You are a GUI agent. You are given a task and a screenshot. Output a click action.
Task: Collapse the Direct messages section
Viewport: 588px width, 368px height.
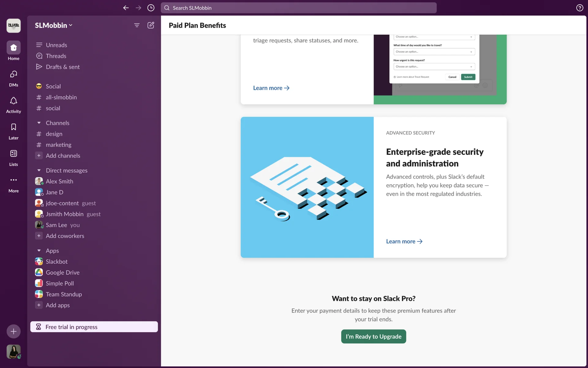39,171
